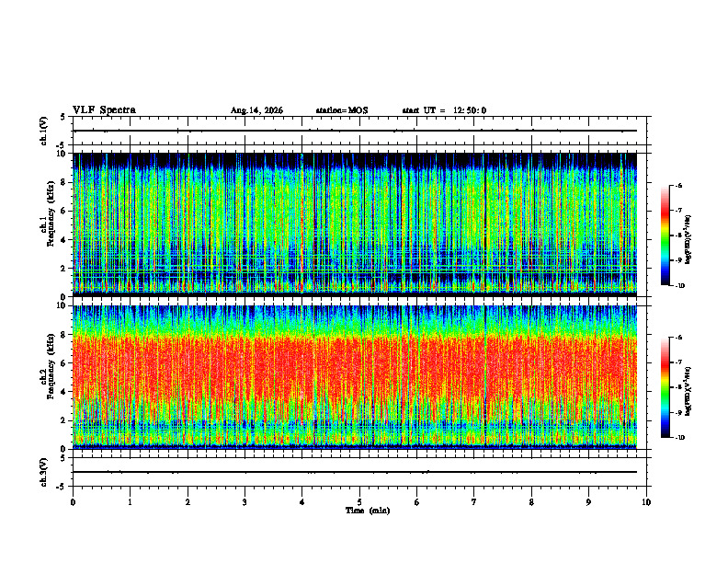
Task: Click the ch.1 spectrogram color bar
Action: 665,236
